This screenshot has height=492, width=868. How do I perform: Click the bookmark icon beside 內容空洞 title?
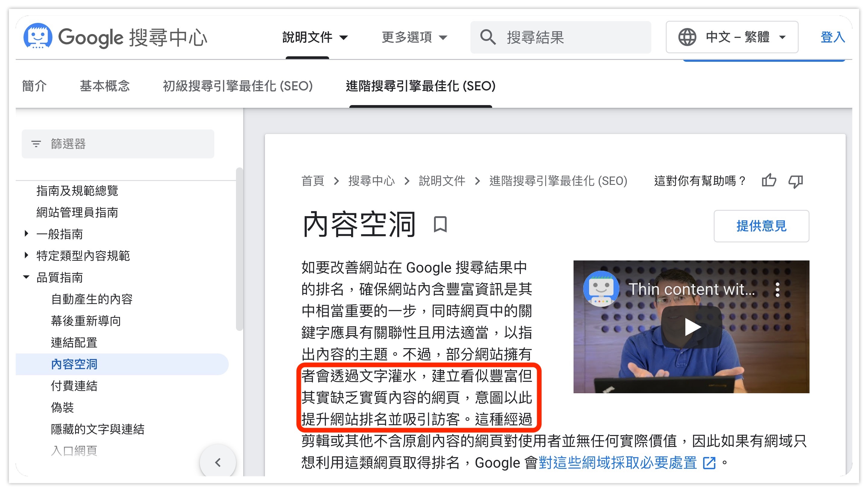tap(441, 226)
